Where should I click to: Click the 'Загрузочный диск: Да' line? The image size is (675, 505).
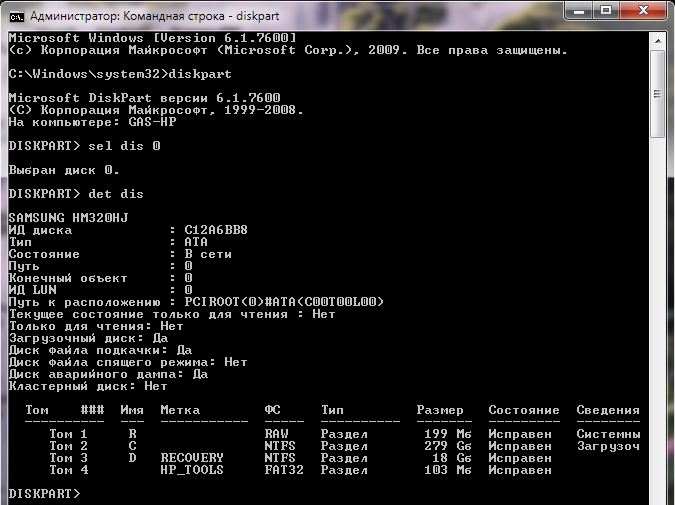point(88,338)
